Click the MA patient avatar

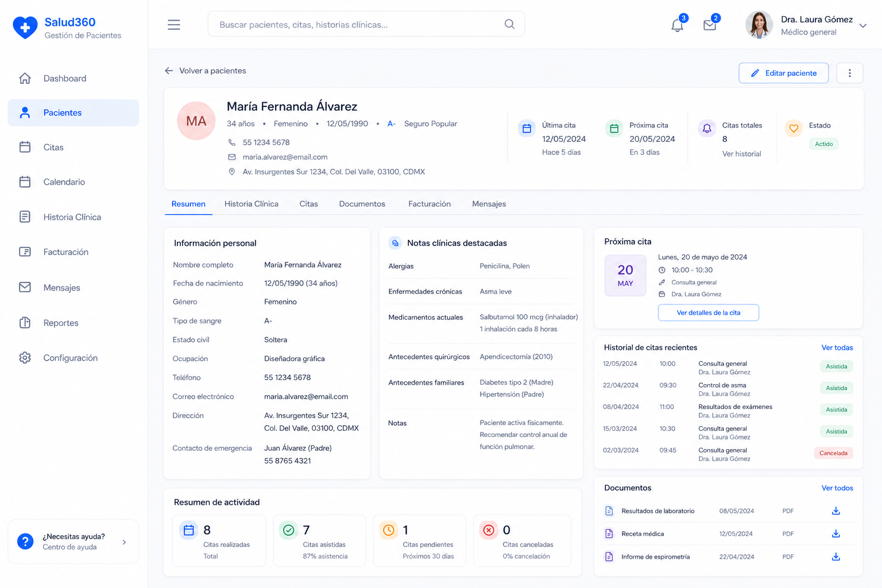click(196, 121)
